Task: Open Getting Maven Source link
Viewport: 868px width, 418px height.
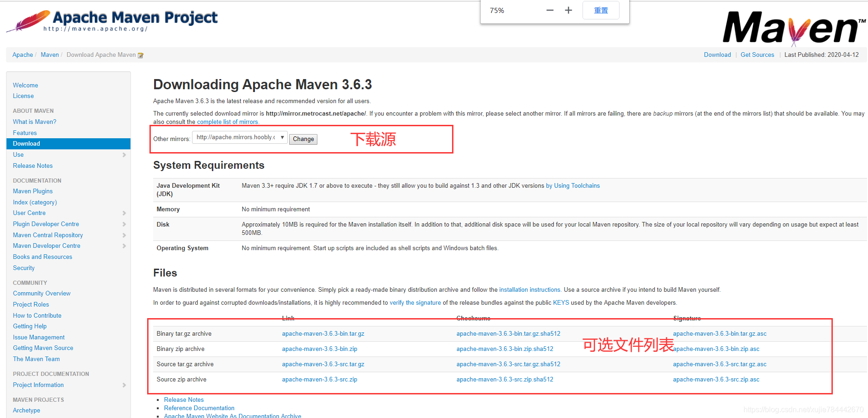Action: pyautogui.click(x=43, y=348)
